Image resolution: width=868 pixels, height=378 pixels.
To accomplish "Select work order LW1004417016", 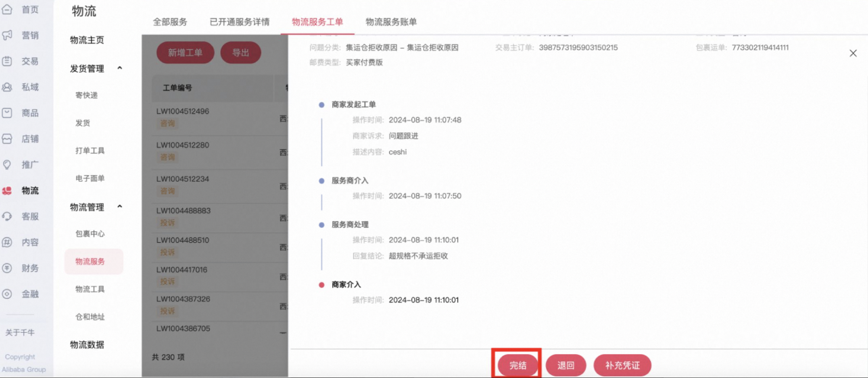I will [182, 269].
